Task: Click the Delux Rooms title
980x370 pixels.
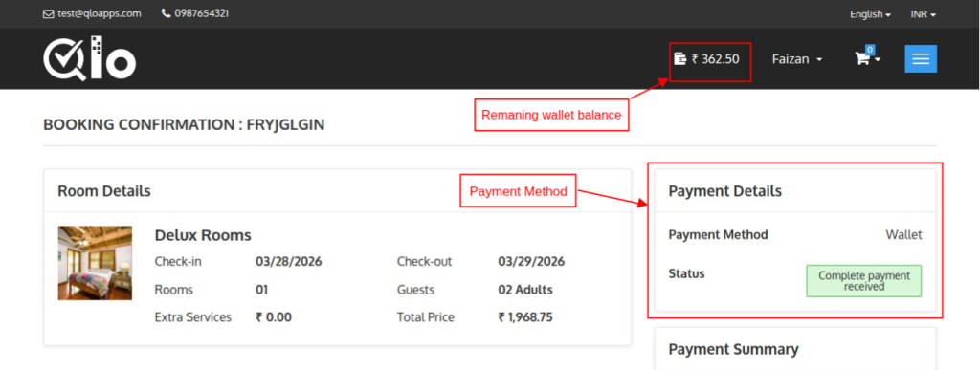Action: (x=203, y=235)
